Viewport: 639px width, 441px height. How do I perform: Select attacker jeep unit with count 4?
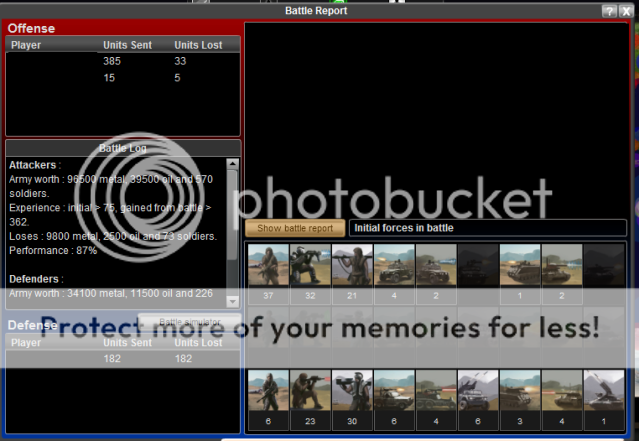(394, 274)
